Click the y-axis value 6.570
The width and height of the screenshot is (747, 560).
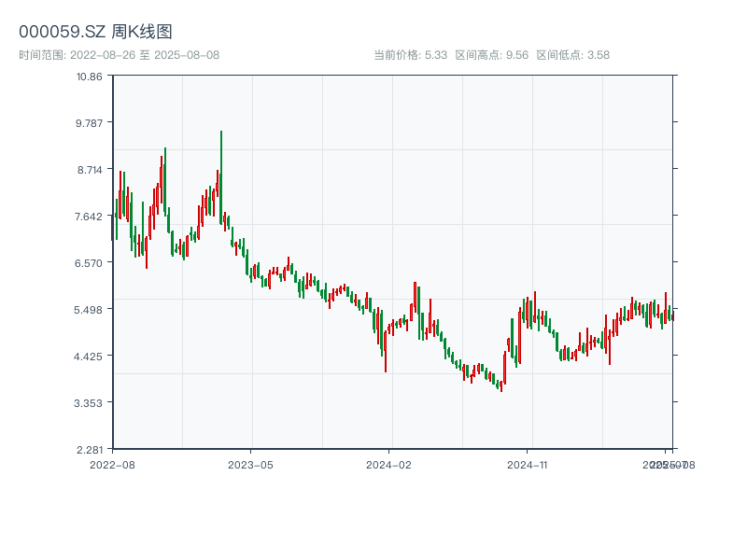(x=89, y=263)
